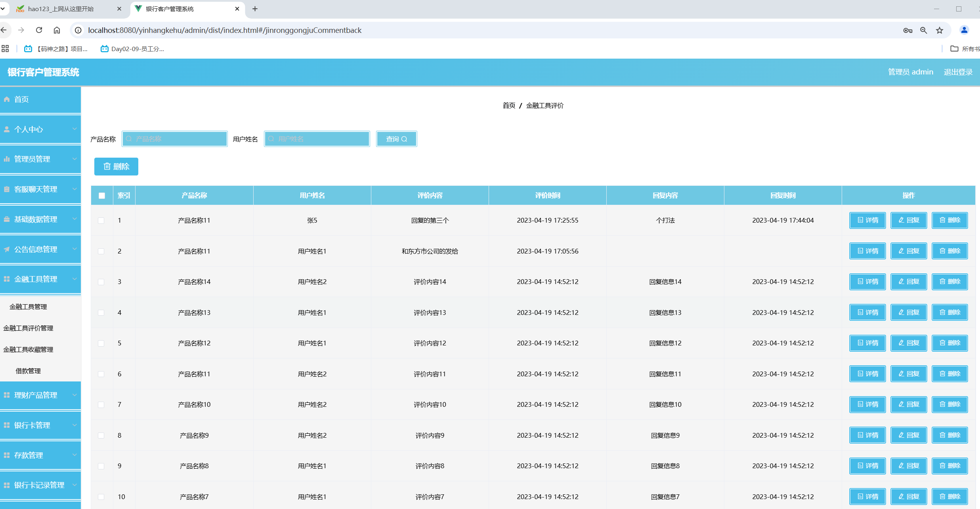Delete row 4 评价内容13
The height and width of the screenshot is (509, 980).
pyautogui.click(x=950, y=313)
